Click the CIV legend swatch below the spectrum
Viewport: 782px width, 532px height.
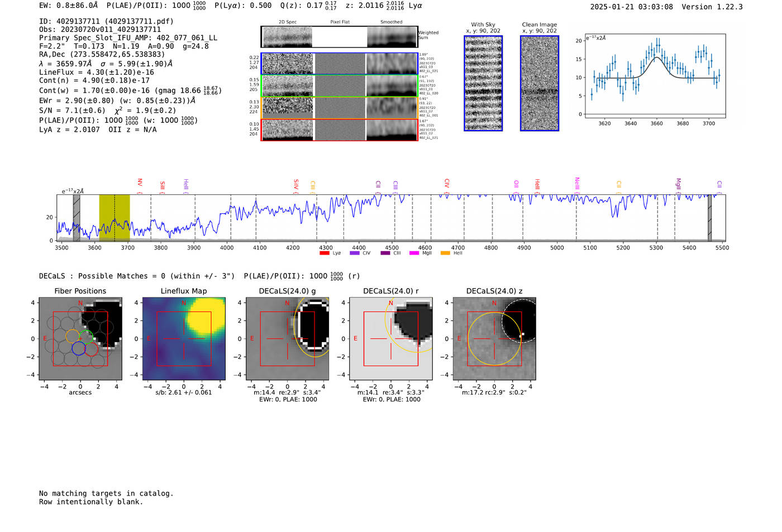tap(354, 253)
